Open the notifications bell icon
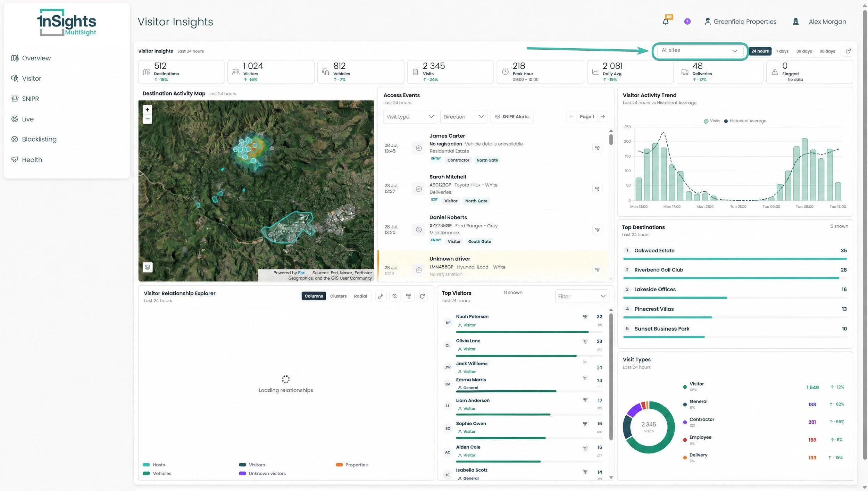This screenshot has height=491, width=868. (x=666, y=22)
